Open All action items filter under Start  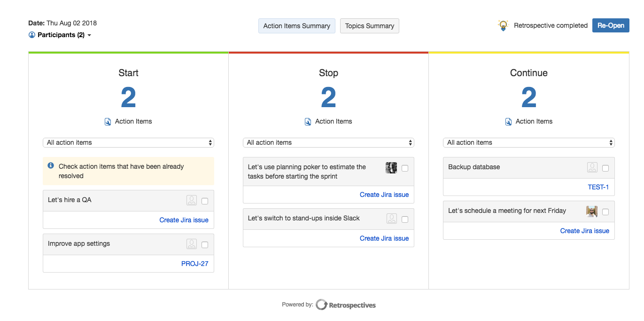[128, 142]
